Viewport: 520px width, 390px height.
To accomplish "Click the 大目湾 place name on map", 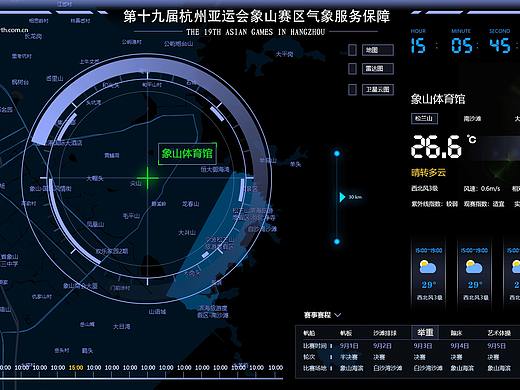I will tap(122, 326).
